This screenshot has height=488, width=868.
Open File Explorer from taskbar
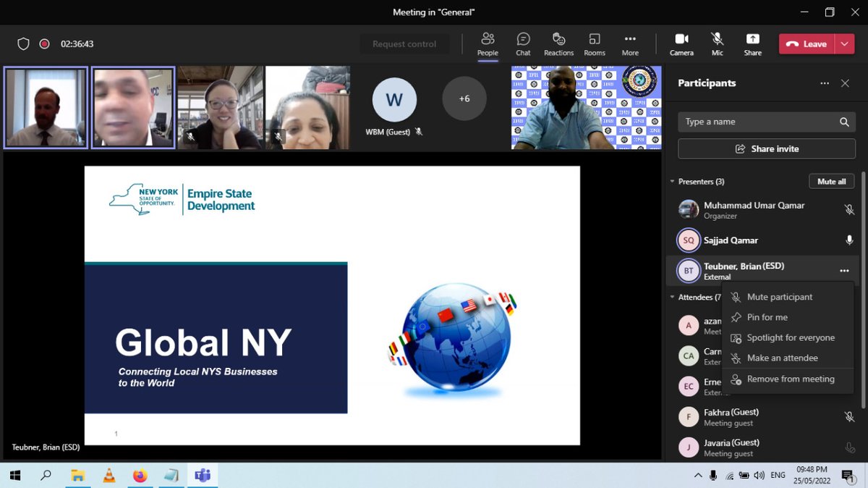coord(77,476)
